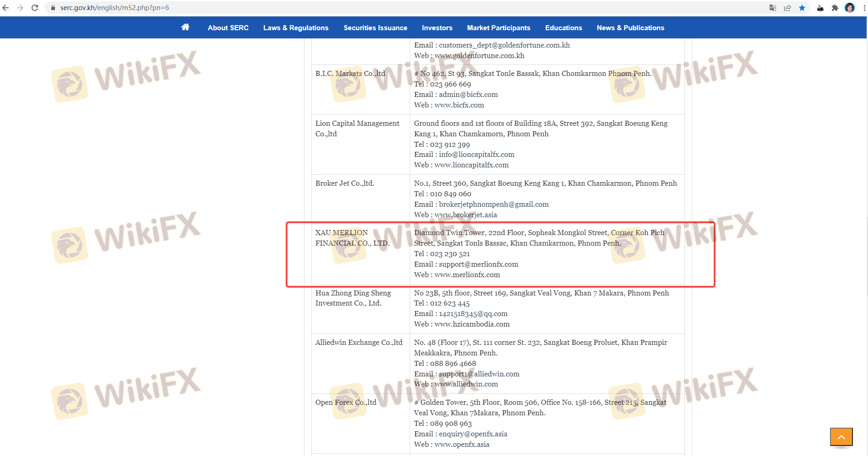Click the black extension icon beside the bookmark star
This screenshot has height=456, width=868.
pos(820,8)
